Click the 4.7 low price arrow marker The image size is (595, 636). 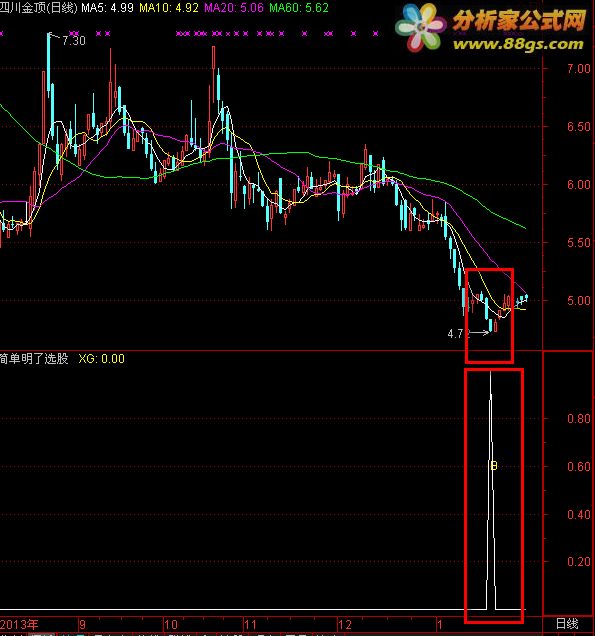point(468,333)
